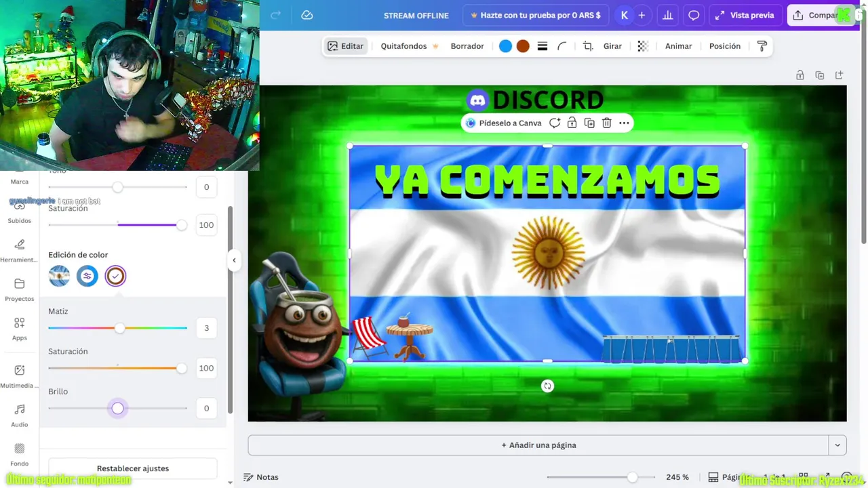Image resolution: width=868 pixels, height=488 pixels.
Task: Duplicate the selected element from the floating toolbar
Action: (x=589, y=123)
